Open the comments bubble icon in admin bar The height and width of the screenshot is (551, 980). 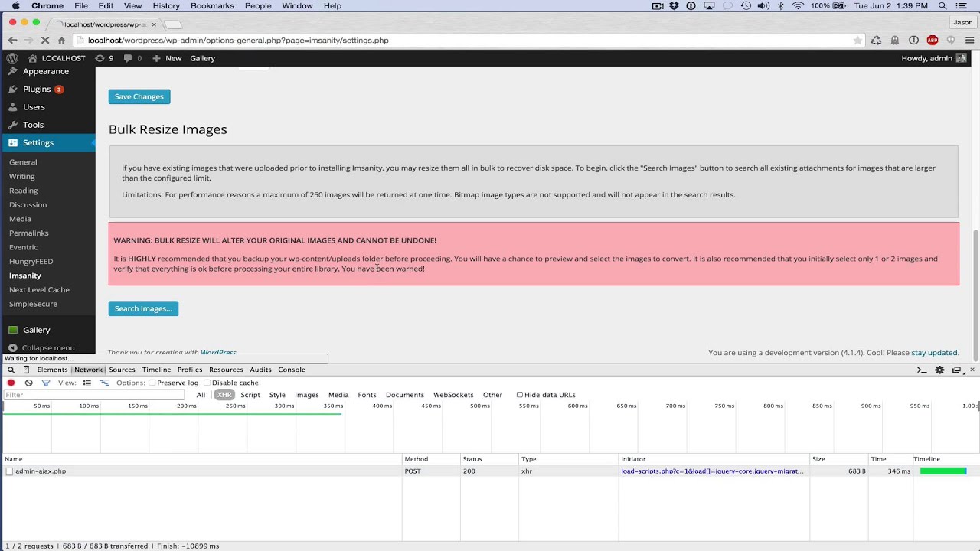coord(128,58)
